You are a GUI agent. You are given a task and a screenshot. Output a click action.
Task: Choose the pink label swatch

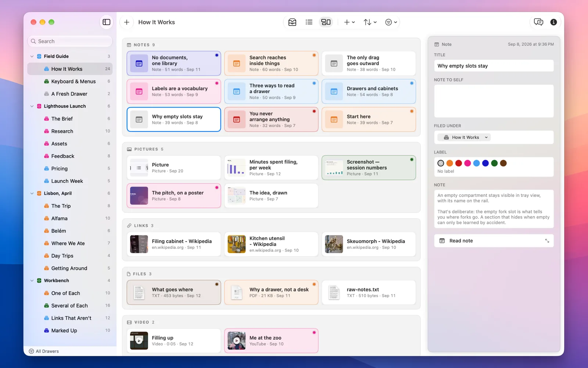point(467,163)
